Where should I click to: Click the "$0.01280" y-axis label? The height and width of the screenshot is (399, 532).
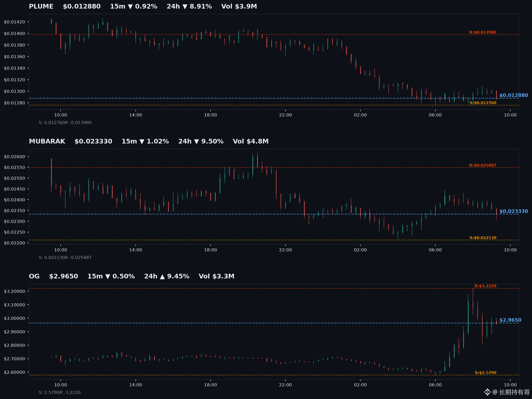coord(14,103)
